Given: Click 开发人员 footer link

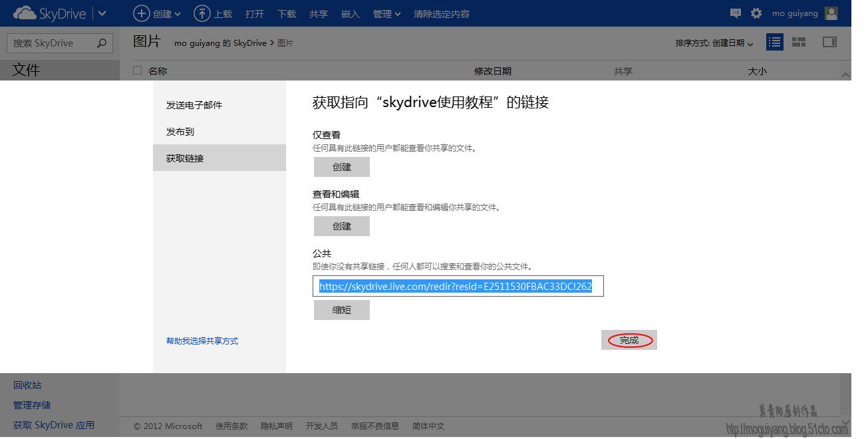Looking at the screenshot, I should click(322, 426).
